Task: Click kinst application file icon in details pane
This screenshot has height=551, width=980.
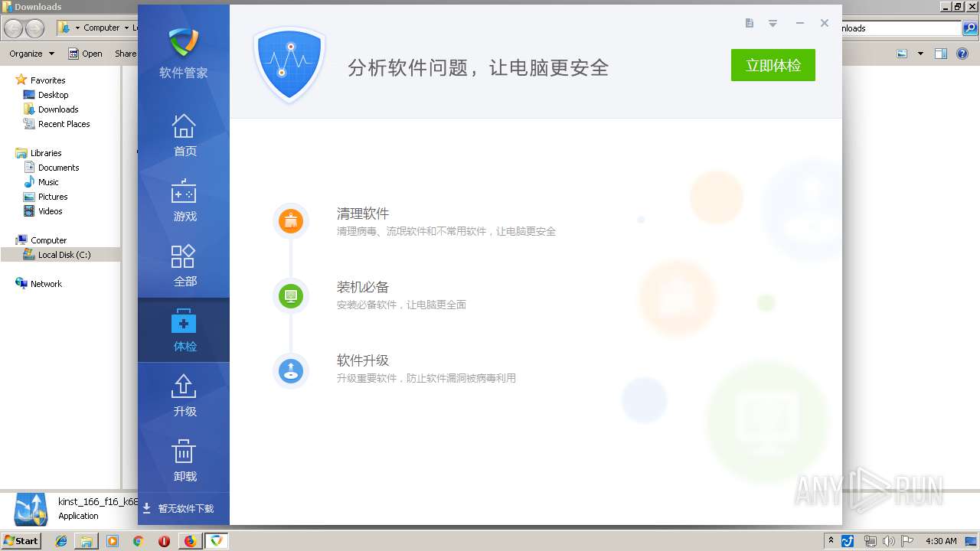Action: point(31,510)
